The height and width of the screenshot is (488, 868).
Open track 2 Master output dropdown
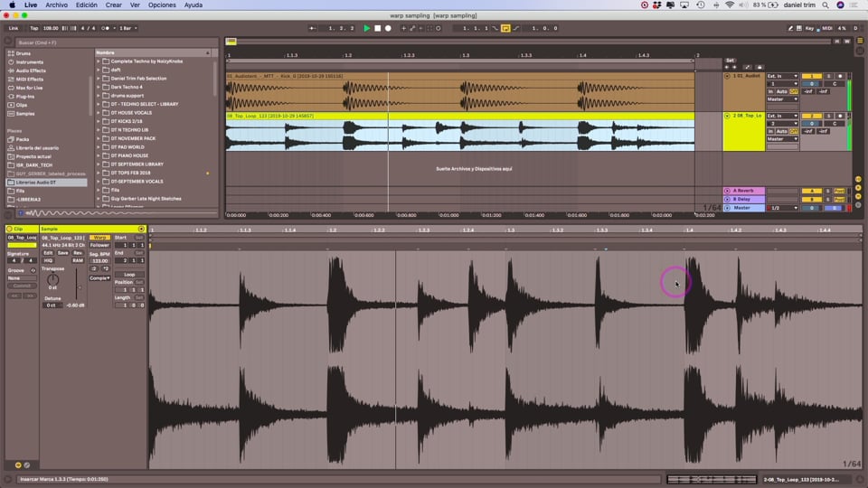pos(782,139)
